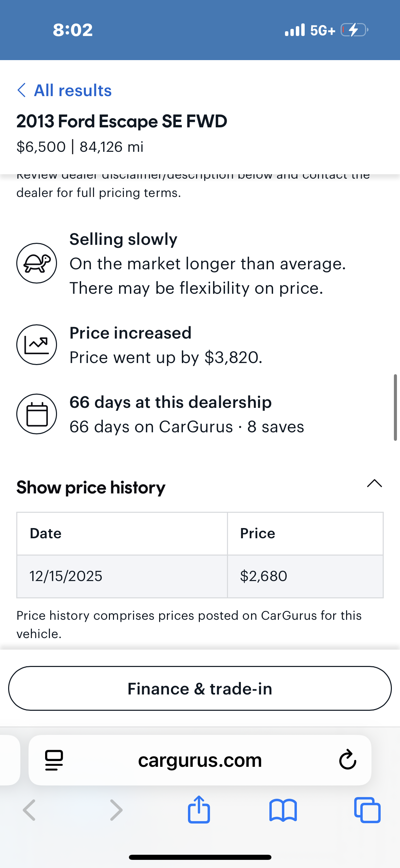Tap the calendar days-at-dealership icon
The height and width of the screenshot is (868, 400).
click(37, 414)
